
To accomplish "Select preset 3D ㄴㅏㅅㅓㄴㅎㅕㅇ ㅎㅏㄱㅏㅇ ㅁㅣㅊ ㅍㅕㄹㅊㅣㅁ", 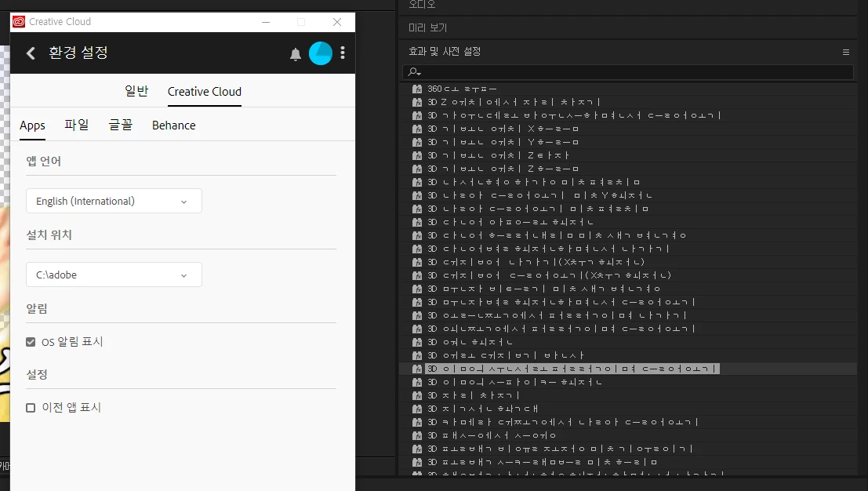I will [534, 182].
